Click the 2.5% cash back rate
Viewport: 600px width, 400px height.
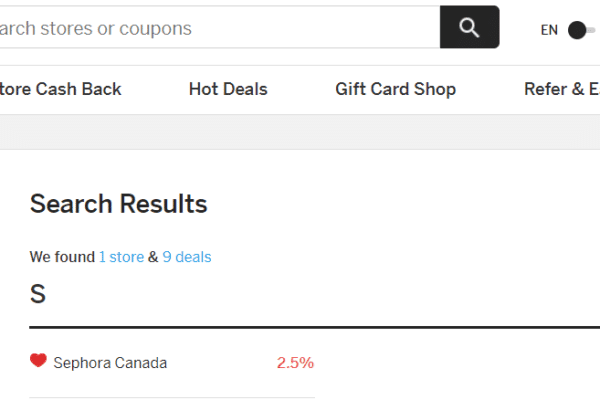pos(295,363)
